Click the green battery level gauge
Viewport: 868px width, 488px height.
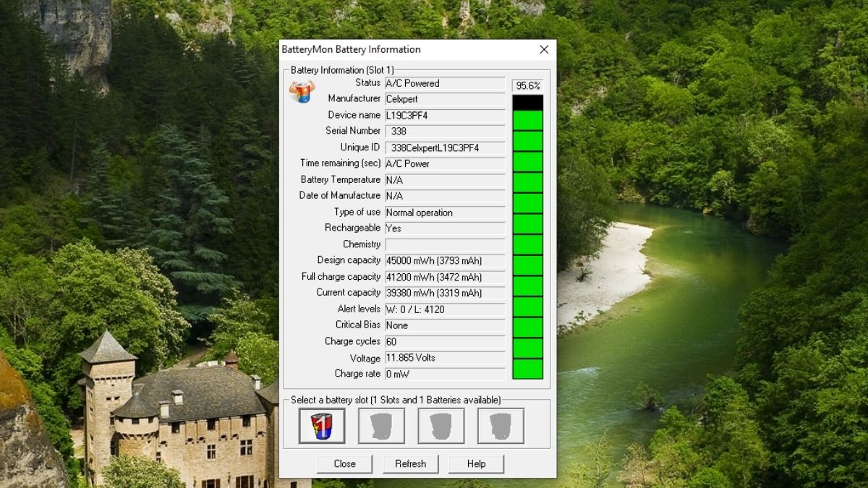tap(527, 236)
